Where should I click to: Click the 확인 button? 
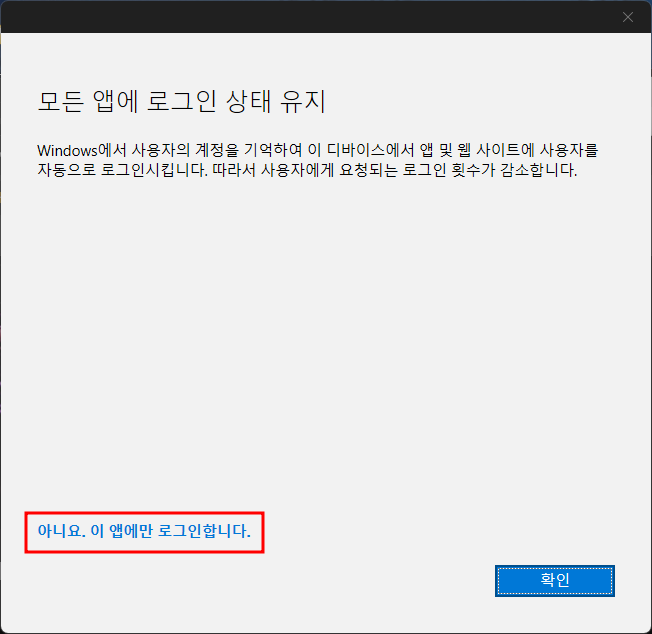tap(554, 580)
